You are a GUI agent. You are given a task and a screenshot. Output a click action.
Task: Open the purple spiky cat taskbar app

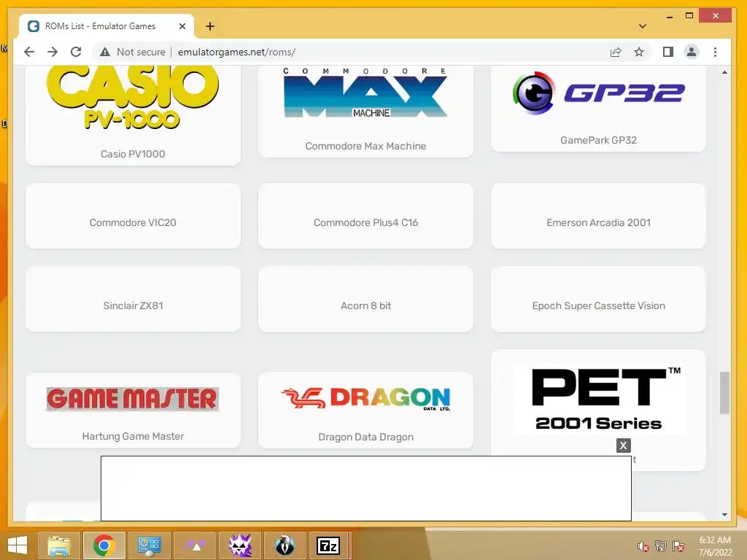pyautogui.click(x=239, y=545)
